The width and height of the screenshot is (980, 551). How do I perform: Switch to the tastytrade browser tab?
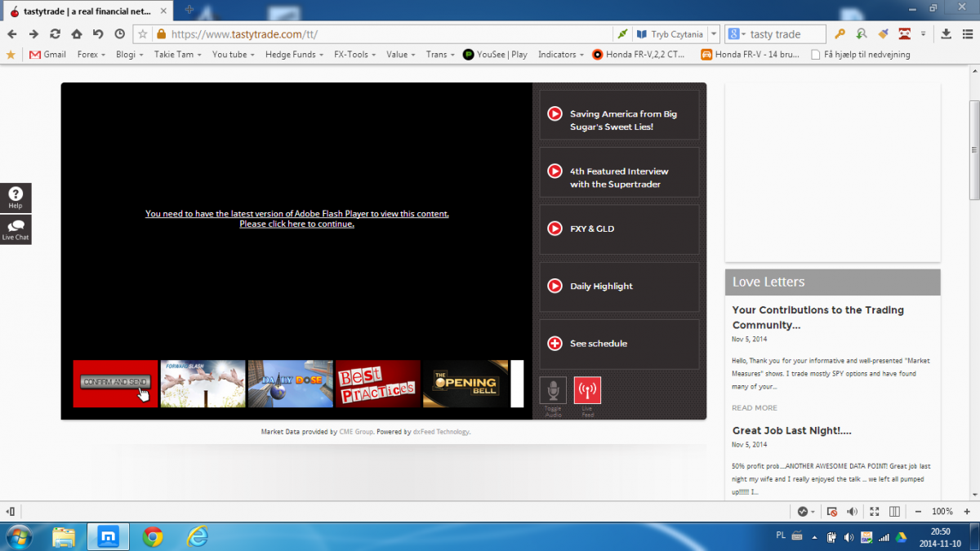tap(88, 11)
